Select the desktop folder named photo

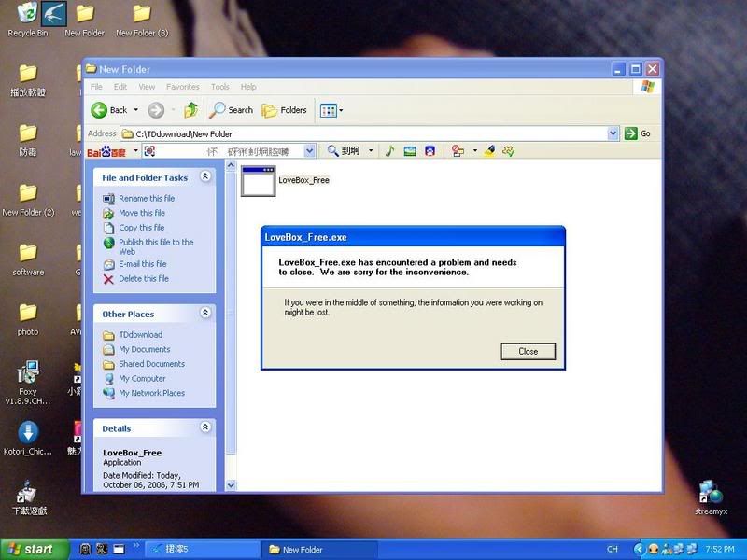28,319
